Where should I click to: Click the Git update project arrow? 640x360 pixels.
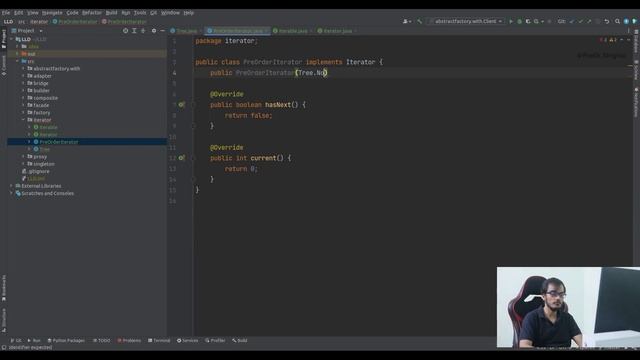click(571, 21)
